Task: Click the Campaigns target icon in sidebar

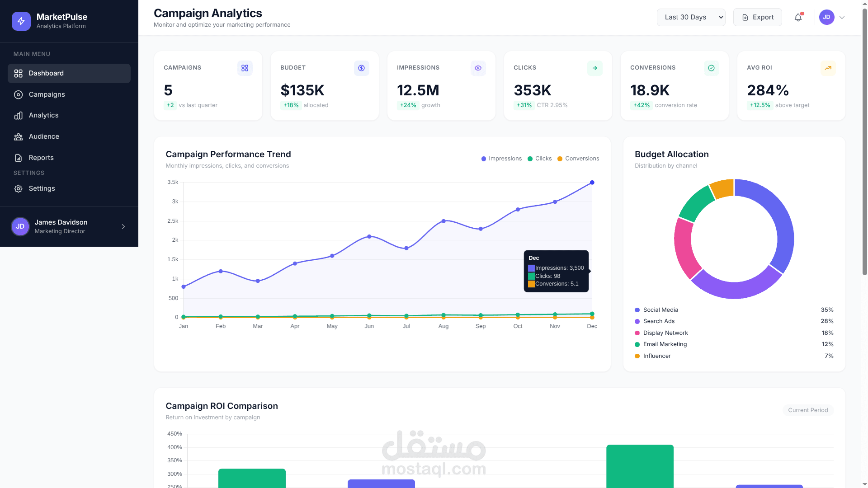Action: [18, 94]
